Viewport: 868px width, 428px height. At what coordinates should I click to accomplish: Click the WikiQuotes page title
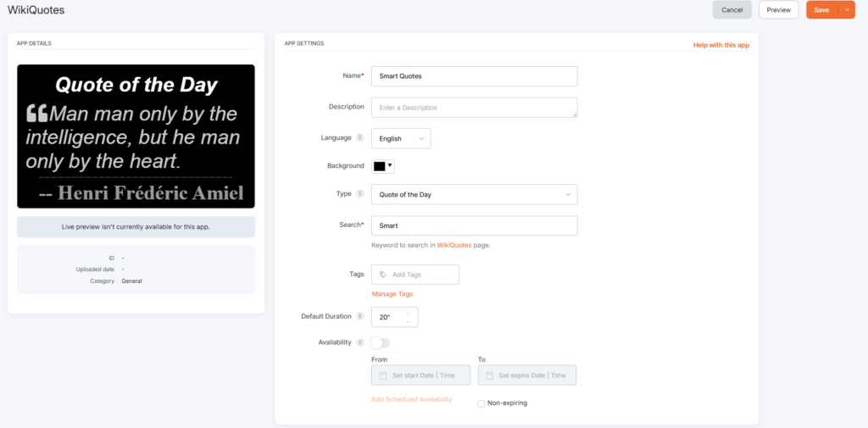(36, 10)
